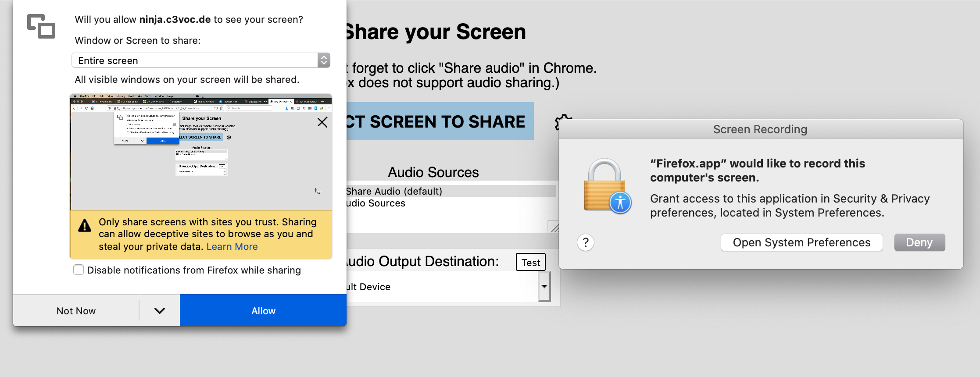Expand the Not Now options chevron

[x=160, y=311]
